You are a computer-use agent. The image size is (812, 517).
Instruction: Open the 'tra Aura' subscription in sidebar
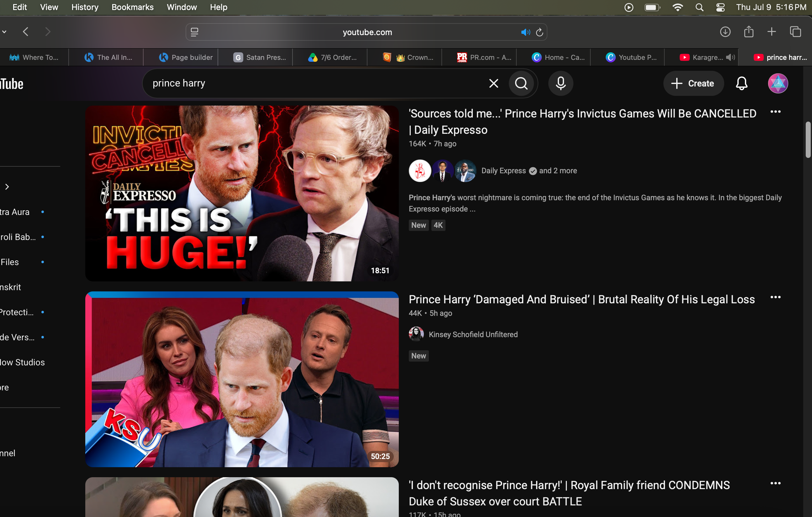14,212
